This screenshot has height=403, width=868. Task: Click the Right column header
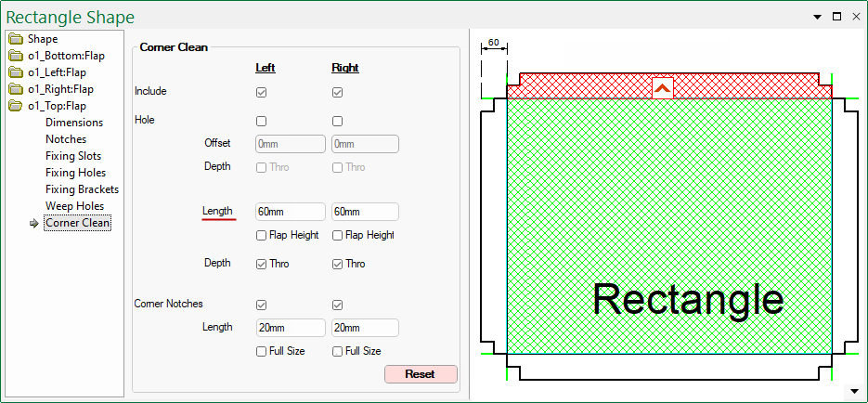pyautogui.click(x=345, y=68)
